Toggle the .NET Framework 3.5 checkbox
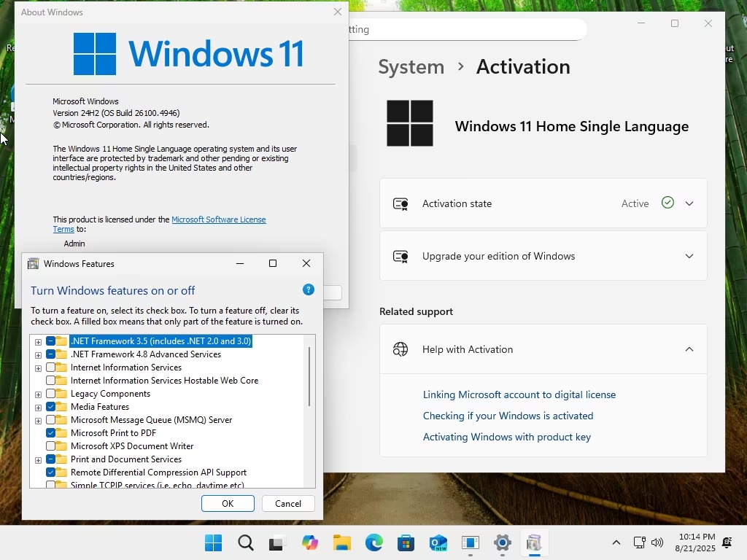747x560 pixels. [x=50, y=341]
